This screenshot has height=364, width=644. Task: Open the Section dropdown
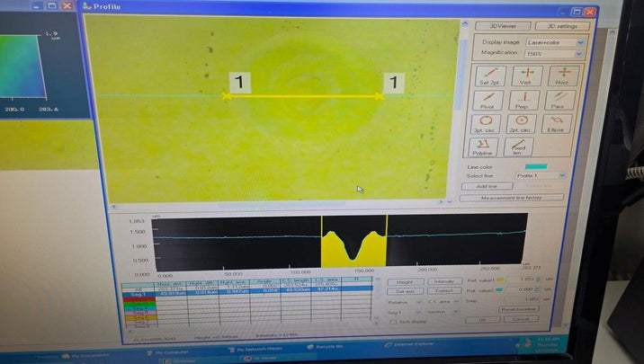click(x=442, y=312)
